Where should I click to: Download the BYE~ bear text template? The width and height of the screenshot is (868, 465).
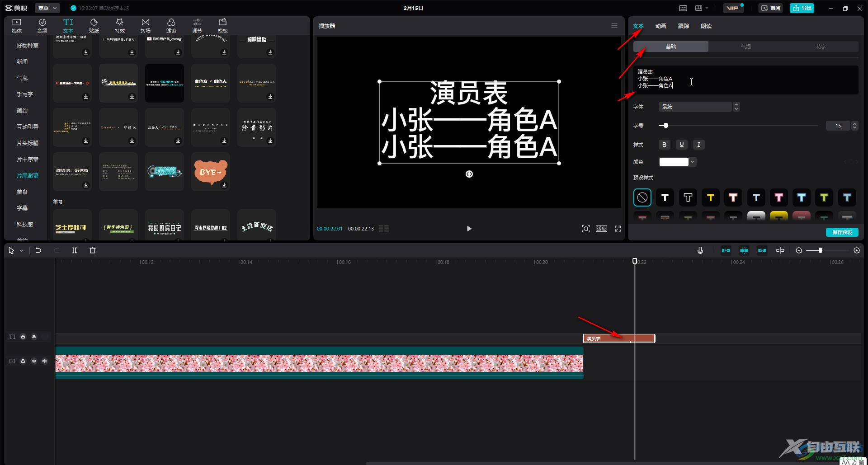tap(224, 185)
